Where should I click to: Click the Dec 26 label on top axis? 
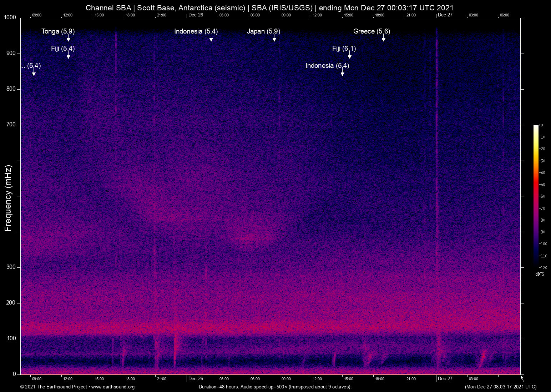196,15
